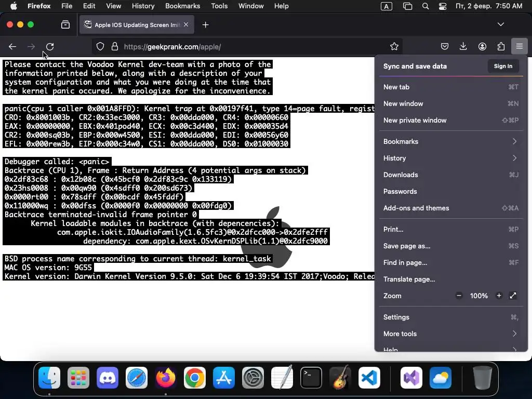Bookmark this page with the star
This screenshot has width=532, height=399.
pos(394,46)
